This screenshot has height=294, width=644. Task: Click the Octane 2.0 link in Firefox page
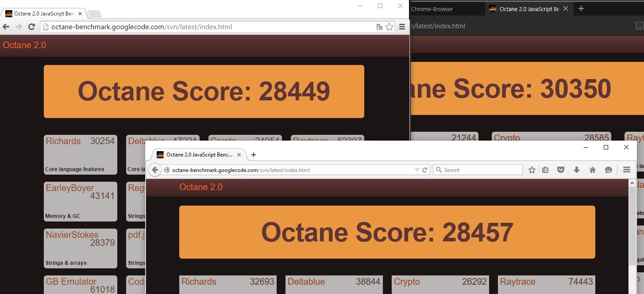click(201, 187)
